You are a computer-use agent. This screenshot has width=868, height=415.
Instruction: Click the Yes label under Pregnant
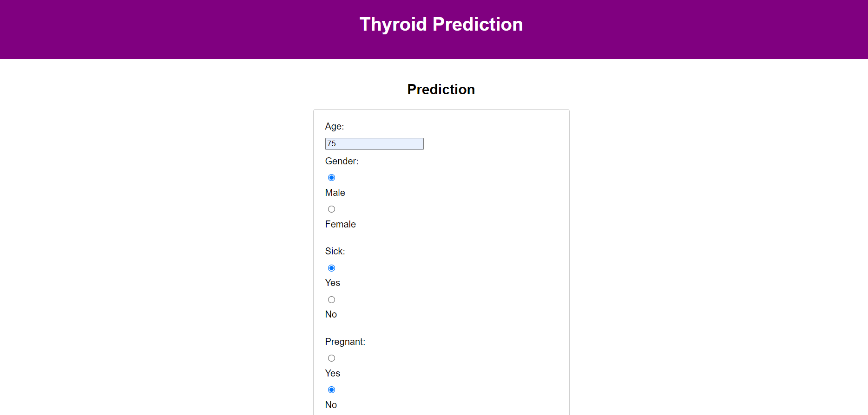333,373
